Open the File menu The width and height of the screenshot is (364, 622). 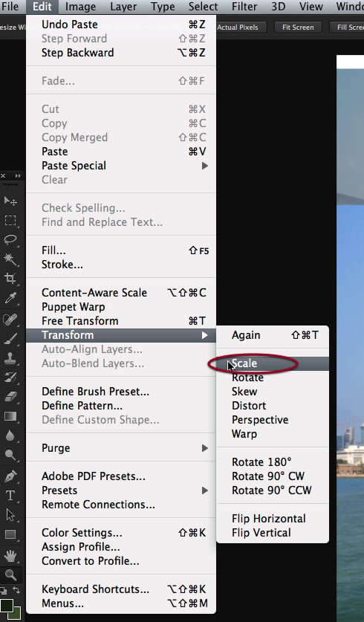tap(10, 7)
